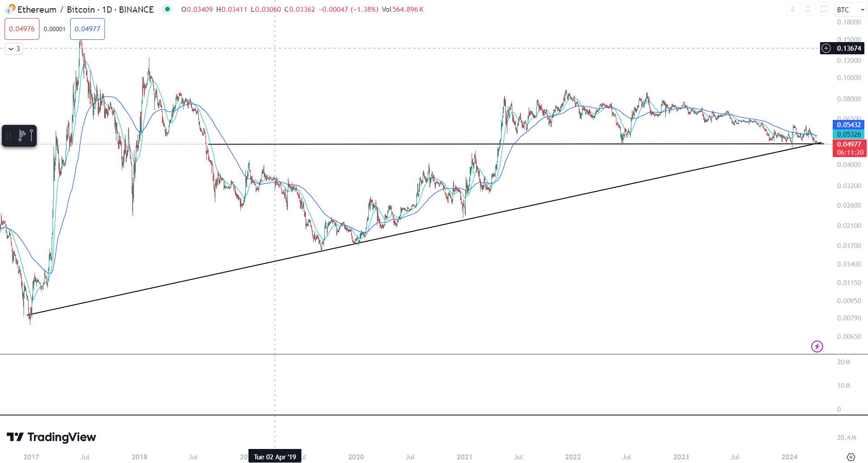Open chart settings gear icon at bottom right
868x463 pixels.
[851, 457]
